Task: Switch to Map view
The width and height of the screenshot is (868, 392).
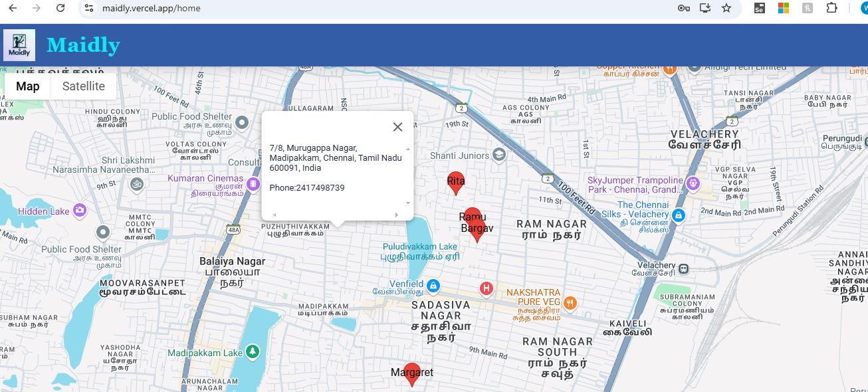Action: (x=27, y=86)
